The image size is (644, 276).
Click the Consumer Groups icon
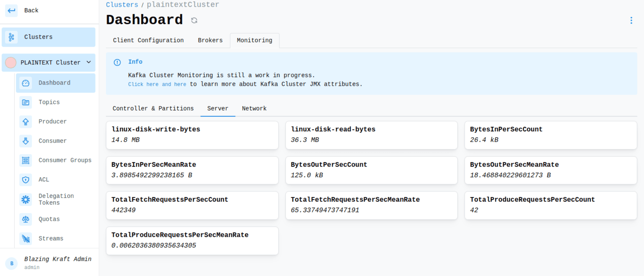26,160
